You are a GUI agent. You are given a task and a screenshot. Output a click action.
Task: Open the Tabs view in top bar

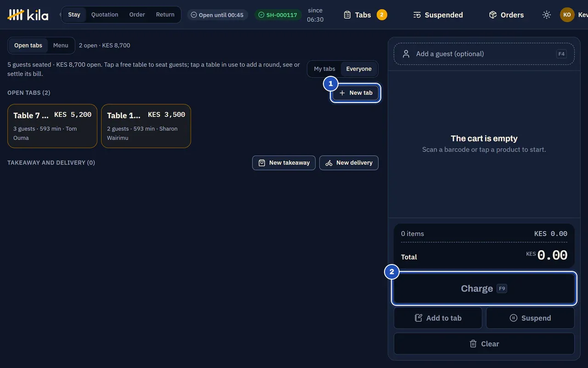pyautogui.click(x=365, y=15)
